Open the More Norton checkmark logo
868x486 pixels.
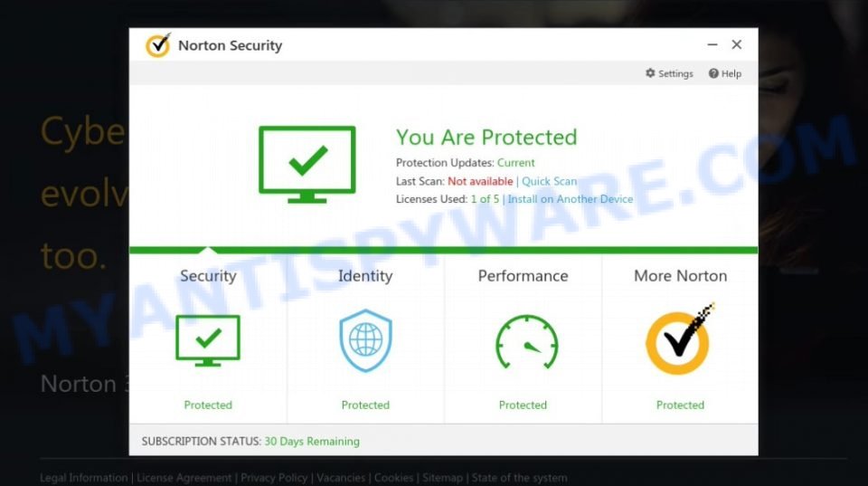coord(680,339)
